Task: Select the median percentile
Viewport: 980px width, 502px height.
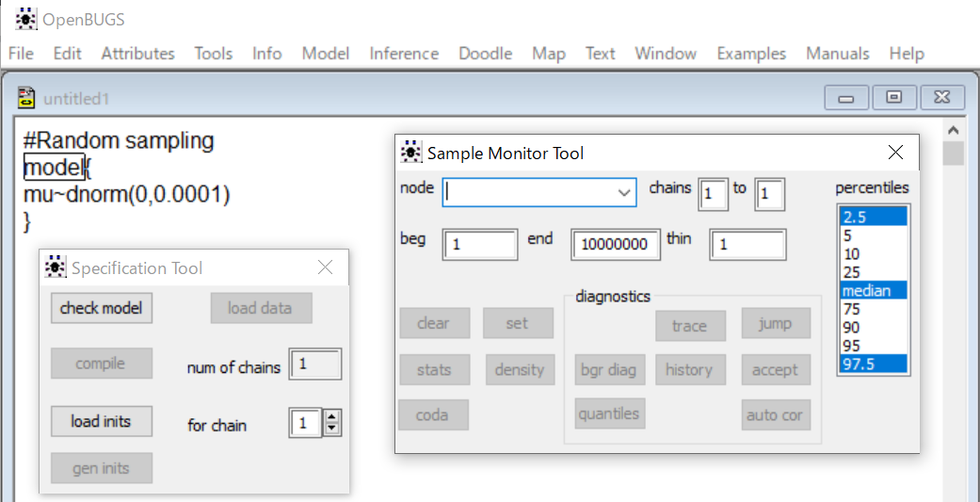Action: [x=873, y=291]
